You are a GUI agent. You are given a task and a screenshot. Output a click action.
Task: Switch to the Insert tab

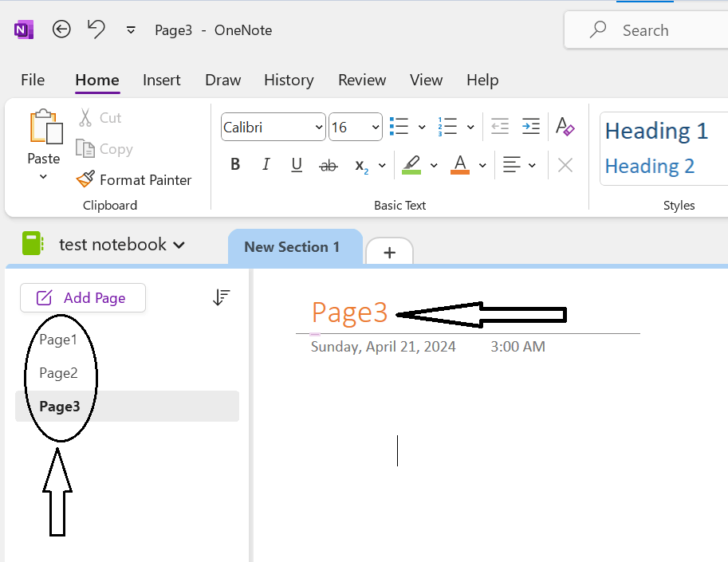pyautogui.click(x=161, y=80)
